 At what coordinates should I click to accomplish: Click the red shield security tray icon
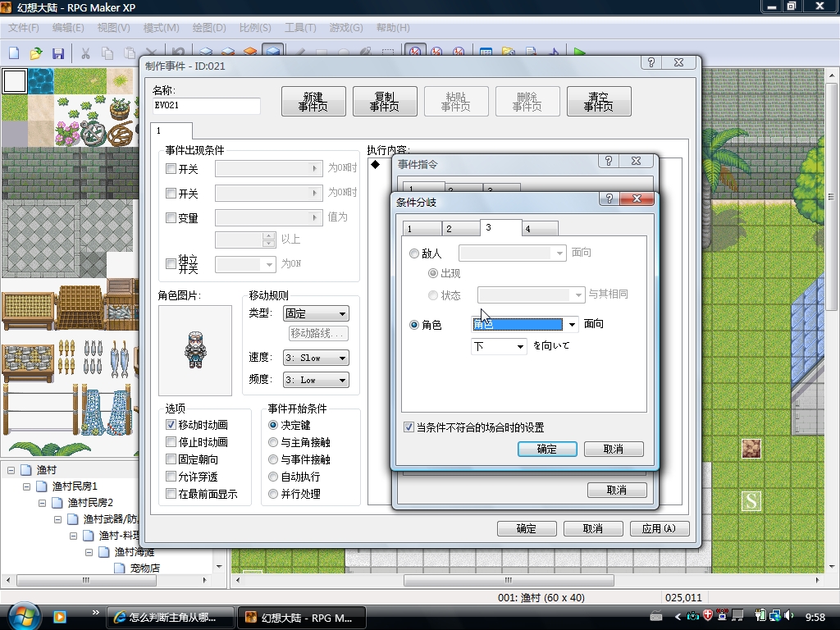click(x=707, y=616)
